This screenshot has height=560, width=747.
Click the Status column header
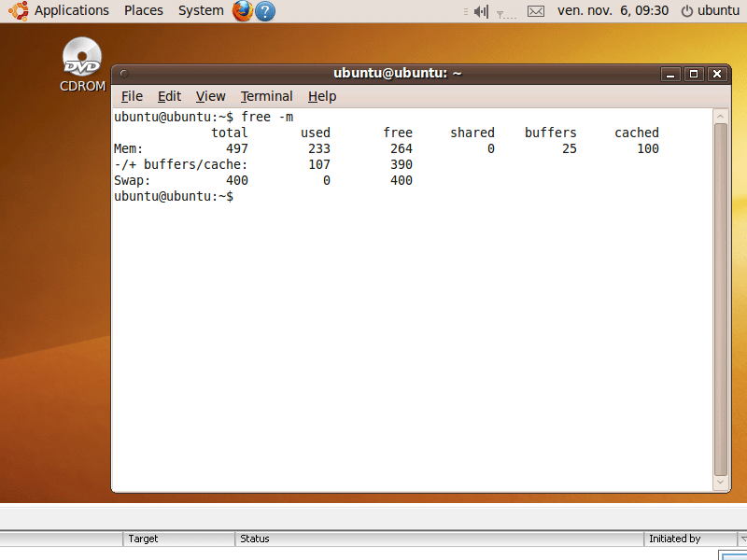(439, 539)
